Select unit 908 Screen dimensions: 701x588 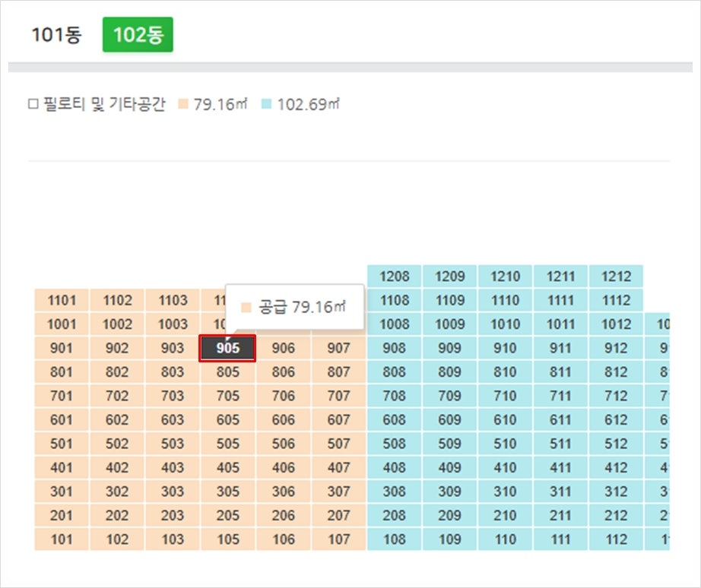point(394,348)
